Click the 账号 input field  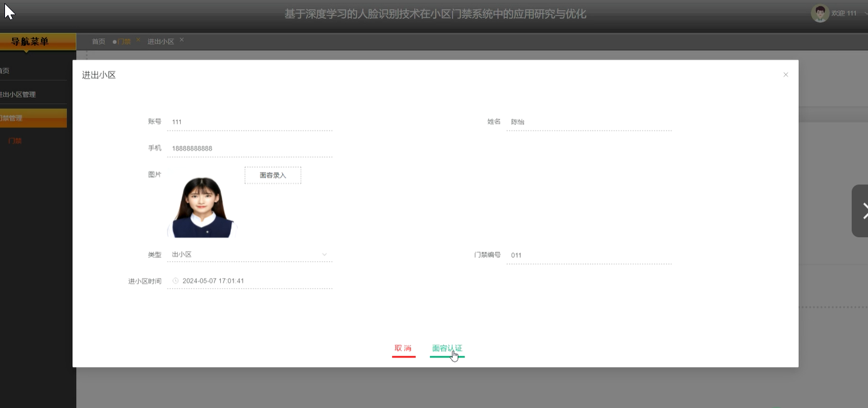(x=250, y=122)
